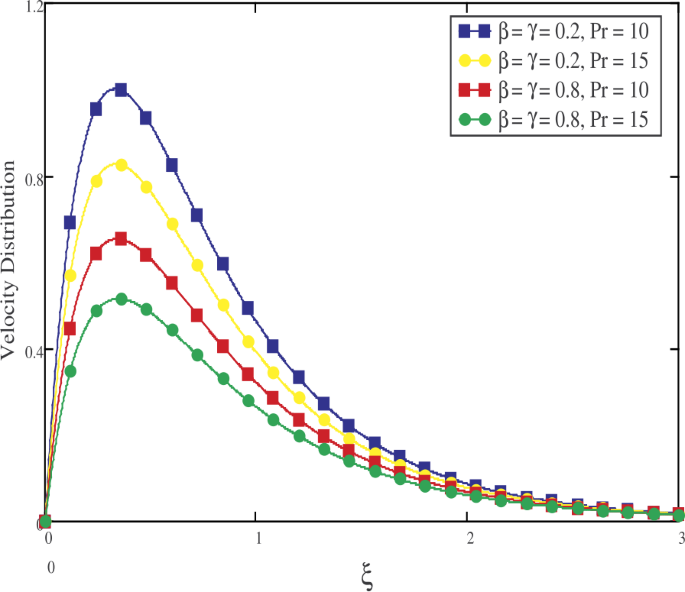Screen dimensions: 685x592
Task: Click the Velocity Distribution axis label
Action: 8,260
